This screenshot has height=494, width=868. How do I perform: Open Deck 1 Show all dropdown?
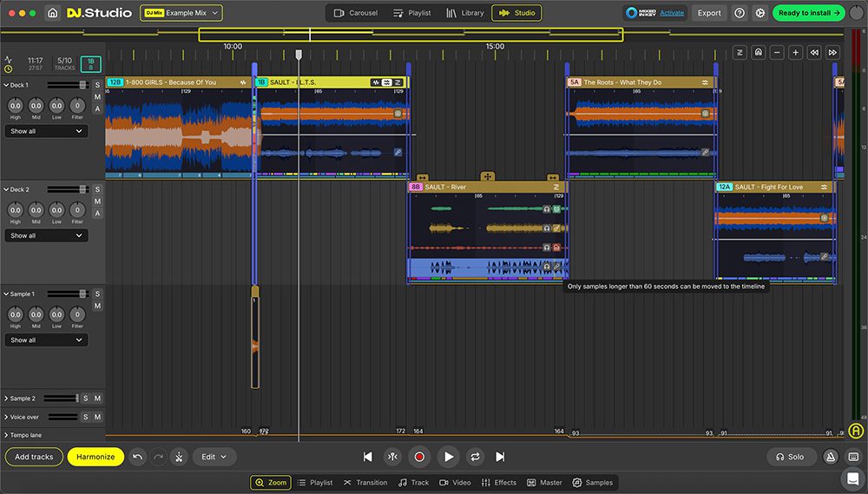pos(46,131)
